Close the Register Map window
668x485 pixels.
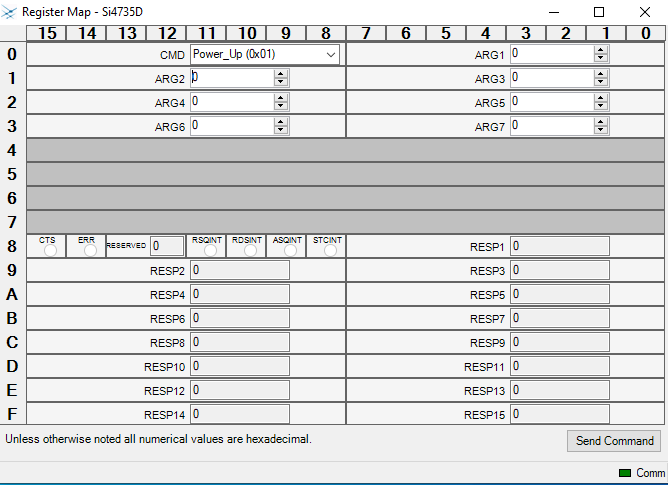pyautogui.click(x=645, y=12)
